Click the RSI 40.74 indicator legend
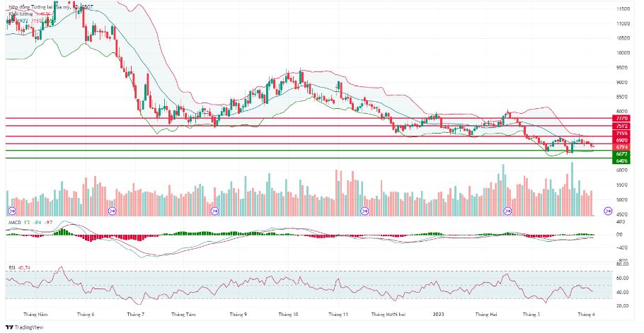The height and width of the screenshot is (333, 644). (19, 267)
